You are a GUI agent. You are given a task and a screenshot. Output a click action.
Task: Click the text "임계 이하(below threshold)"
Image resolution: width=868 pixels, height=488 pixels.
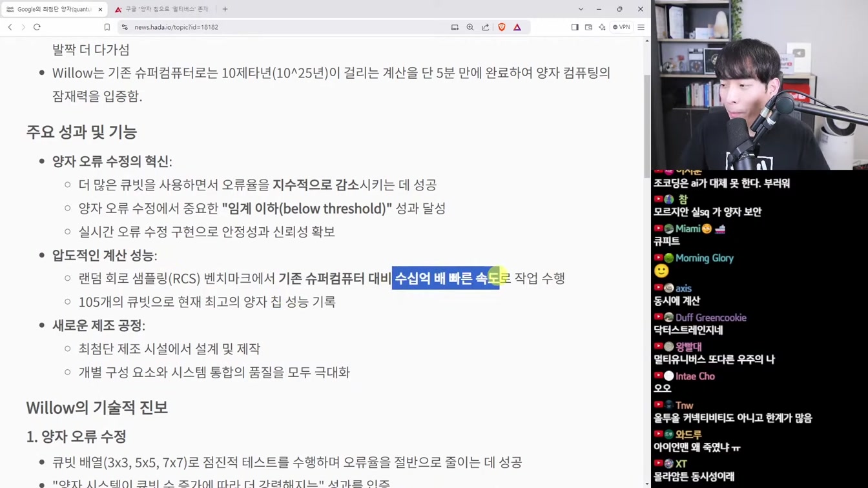[x=307, y=208]
